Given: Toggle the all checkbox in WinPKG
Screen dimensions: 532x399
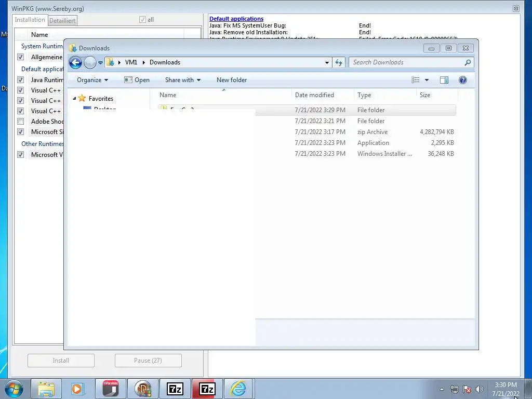Looking at the screenshot, I should pyautogui.click(x=142, y=20).
